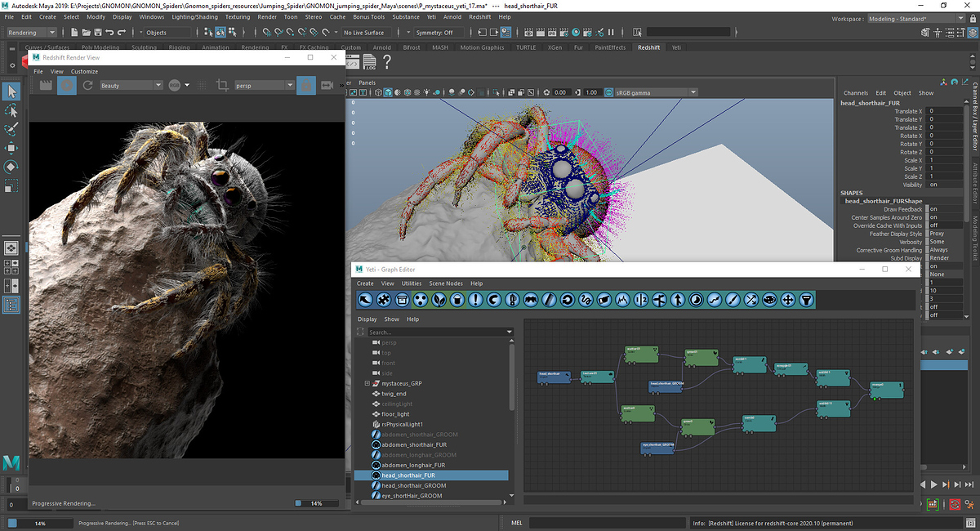Click the four-way arrows icon in the Yeti toolbar
This screenshot has height=531, width=980.
[787, 300]
